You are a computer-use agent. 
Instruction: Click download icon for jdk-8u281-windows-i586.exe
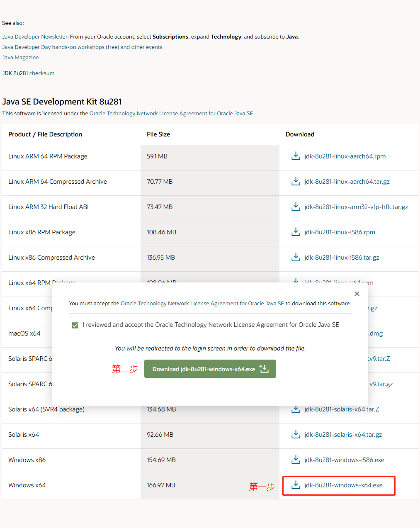(x=296, y=460)
